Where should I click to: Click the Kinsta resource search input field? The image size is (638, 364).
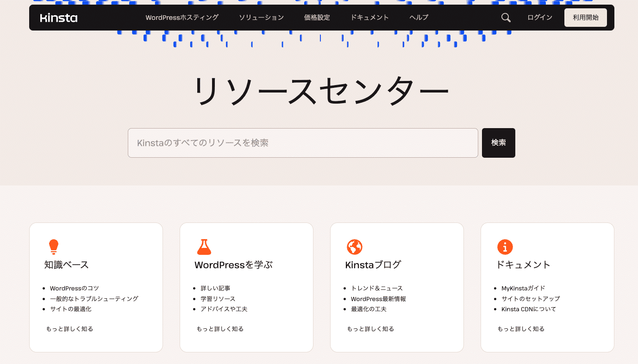(x=303, y=143)
